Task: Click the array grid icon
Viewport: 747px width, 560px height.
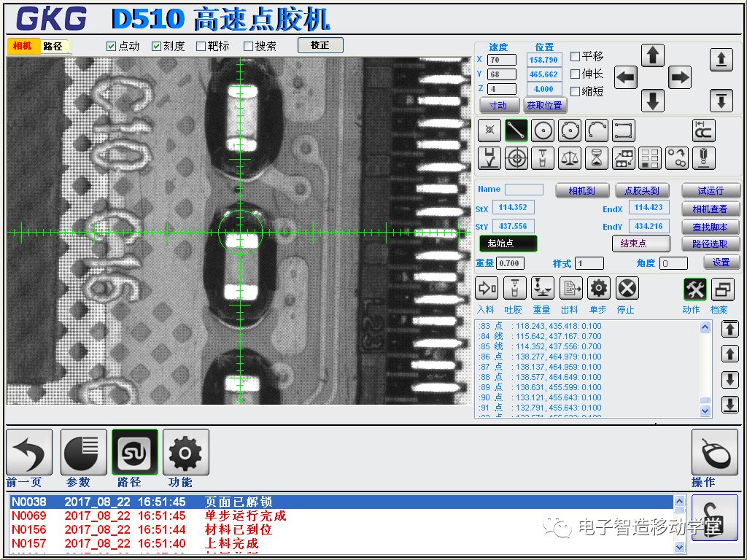Action: (x=650, y=157)
